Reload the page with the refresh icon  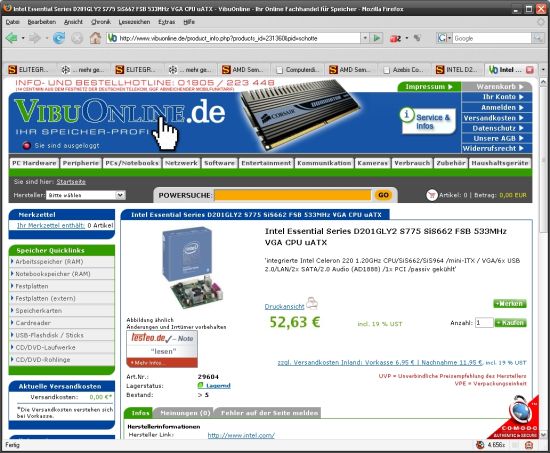click(x=59, y=38)
